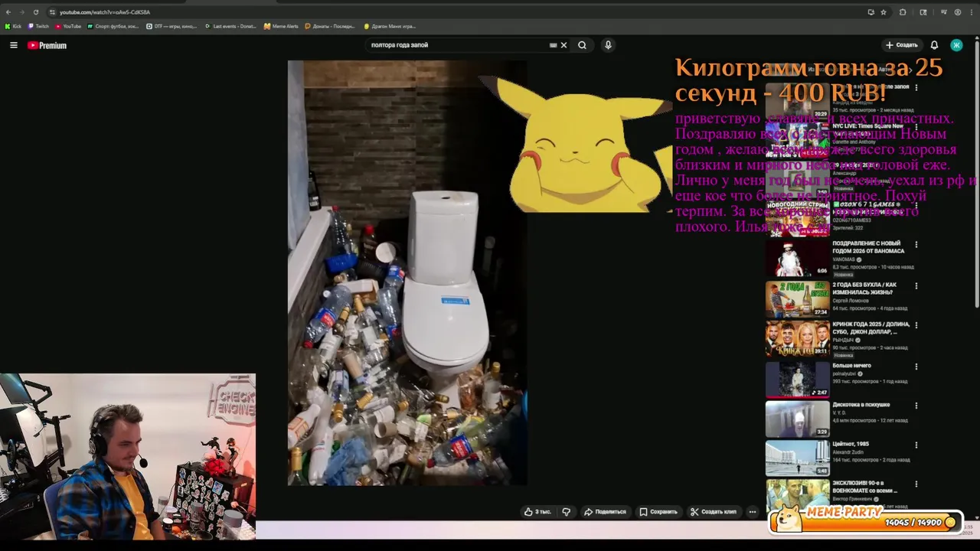Open the Chrome profile icon

tap(958, 12)
